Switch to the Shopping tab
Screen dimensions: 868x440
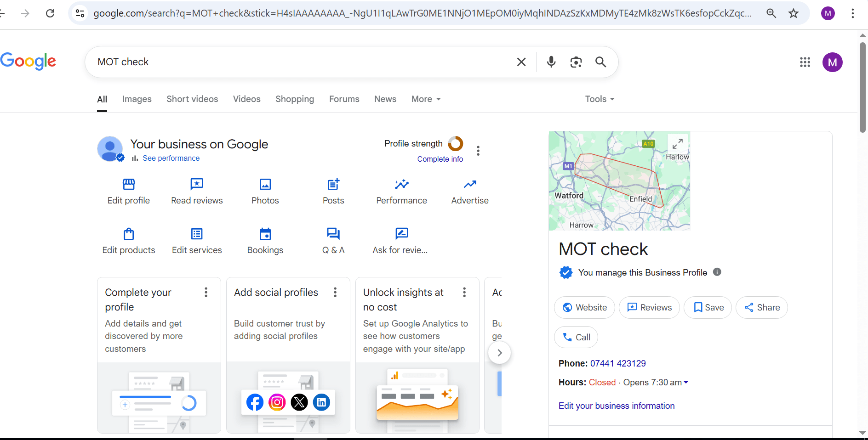tap(295, 99)
